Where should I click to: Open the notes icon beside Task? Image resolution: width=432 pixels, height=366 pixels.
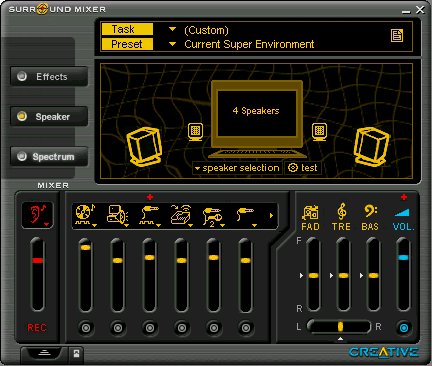(397, 35)
